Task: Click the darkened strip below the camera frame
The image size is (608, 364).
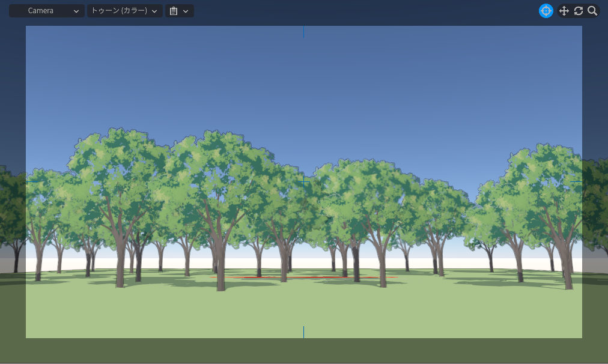Action: click(x=300, y=350)
